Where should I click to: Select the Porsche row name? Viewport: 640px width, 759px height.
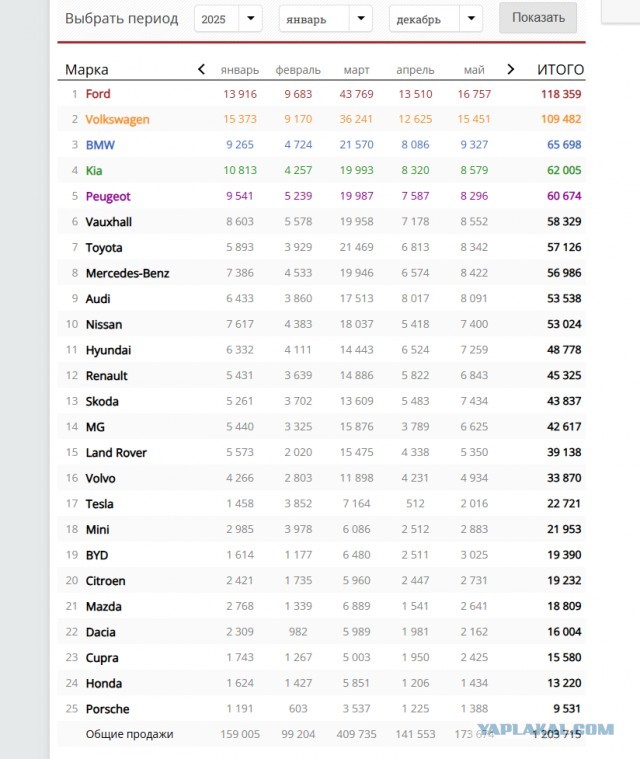(x=107, y=710)
